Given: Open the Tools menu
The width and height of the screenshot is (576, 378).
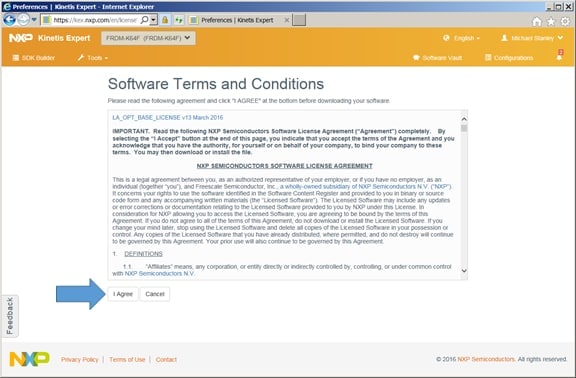Looking at the screenshot, I should (x=93, y=58).
